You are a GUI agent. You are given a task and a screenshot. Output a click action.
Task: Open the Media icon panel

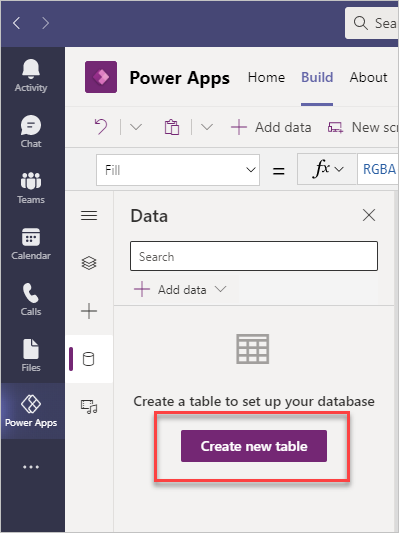(89, 407)
